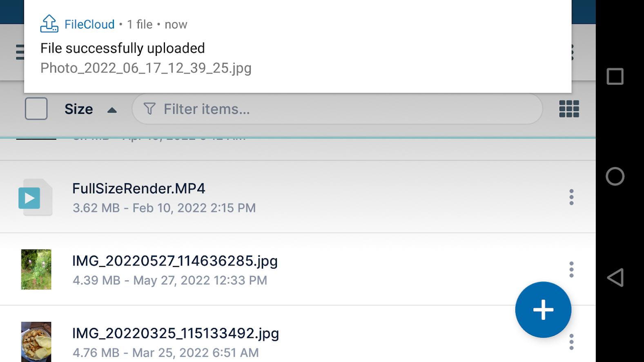Open options menu for IMG_20220325_115133492.jpg
Viewport: 644px width, 362px height.
click(571, 342)
